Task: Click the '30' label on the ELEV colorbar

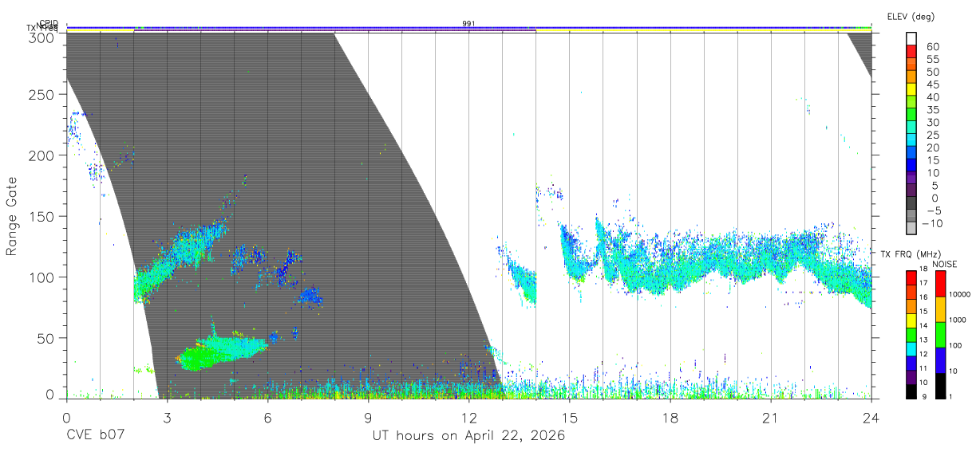Action: coord(931,123)
